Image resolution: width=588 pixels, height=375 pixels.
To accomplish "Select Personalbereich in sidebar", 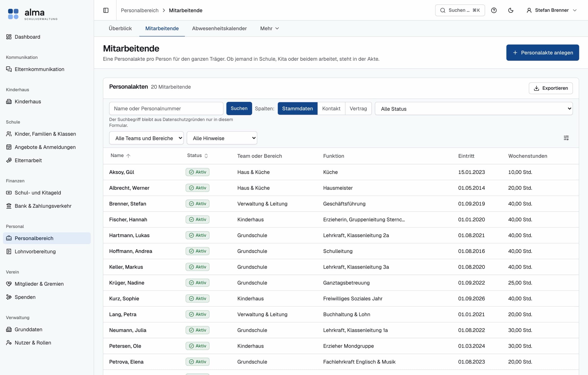I will (x=47, y=238).
